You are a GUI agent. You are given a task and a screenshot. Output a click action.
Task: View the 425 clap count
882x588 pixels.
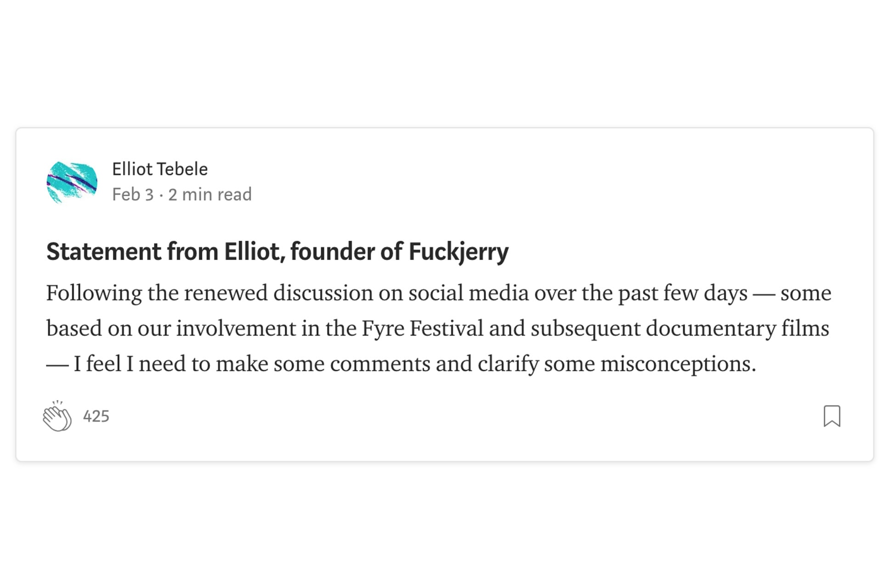coord(96,416)
